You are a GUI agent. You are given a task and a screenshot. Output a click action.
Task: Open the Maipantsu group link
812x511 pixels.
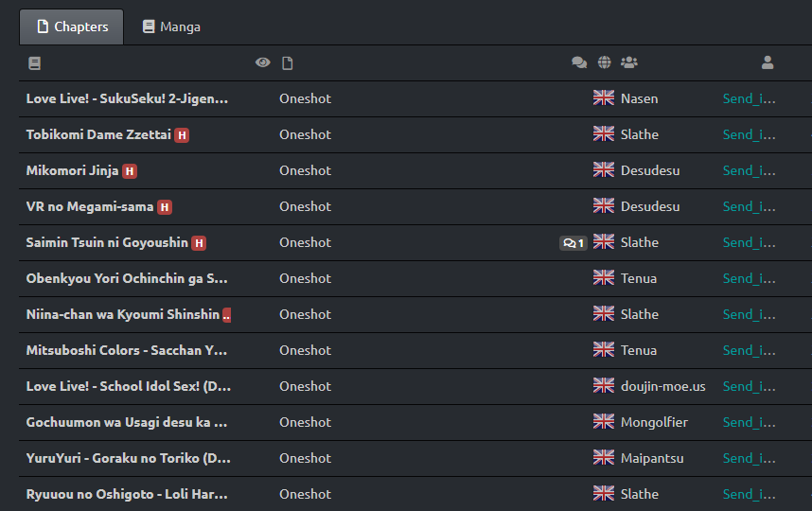tap(652, 458)
